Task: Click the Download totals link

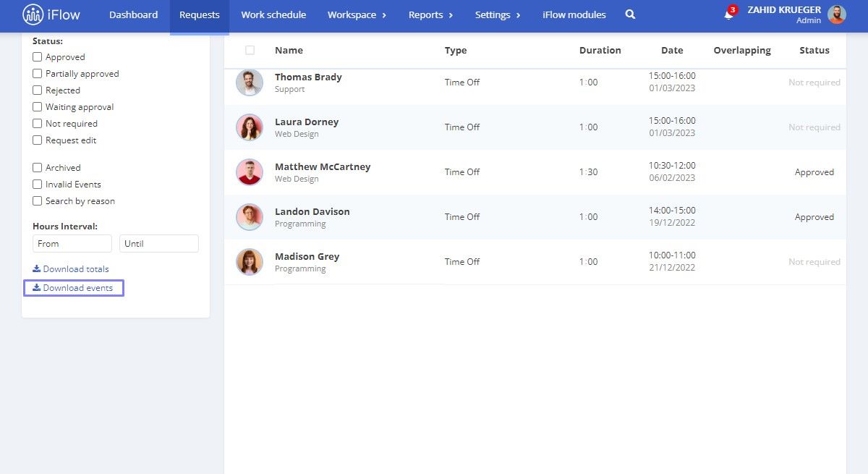Action: [x=71, y=269]
